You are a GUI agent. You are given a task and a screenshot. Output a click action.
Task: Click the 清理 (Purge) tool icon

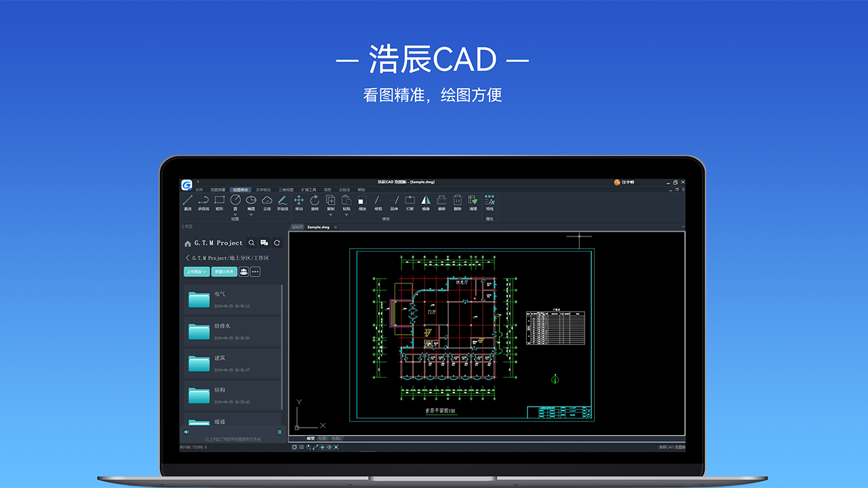473,200
